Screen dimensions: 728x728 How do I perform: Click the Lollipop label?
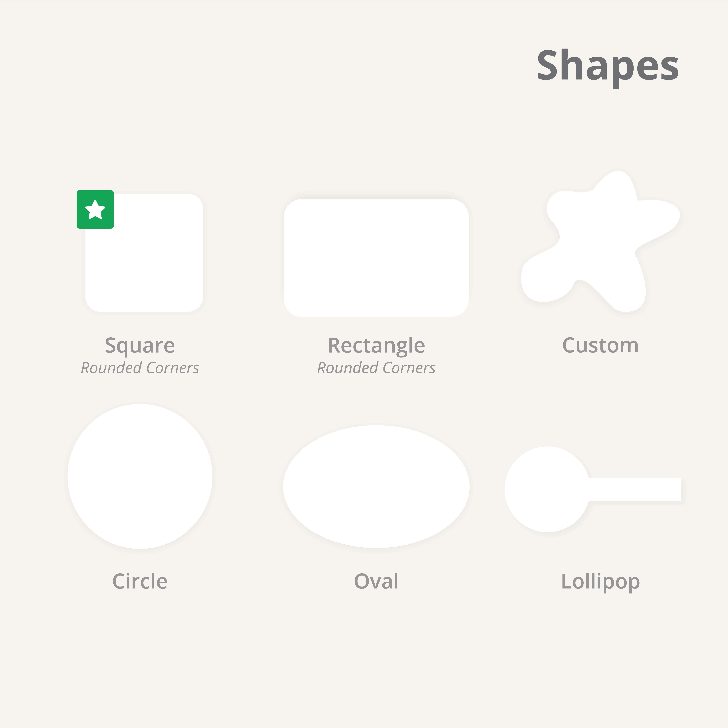[600, 581]
